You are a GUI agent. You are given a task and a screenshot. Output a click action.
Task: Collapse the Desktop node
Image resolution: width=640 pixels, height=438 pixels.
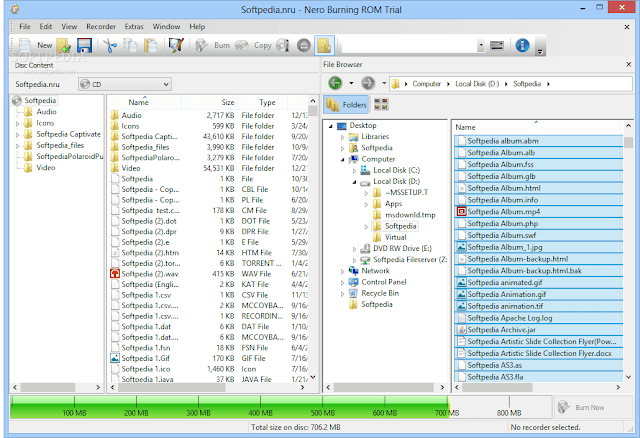(x=331, y=126)
